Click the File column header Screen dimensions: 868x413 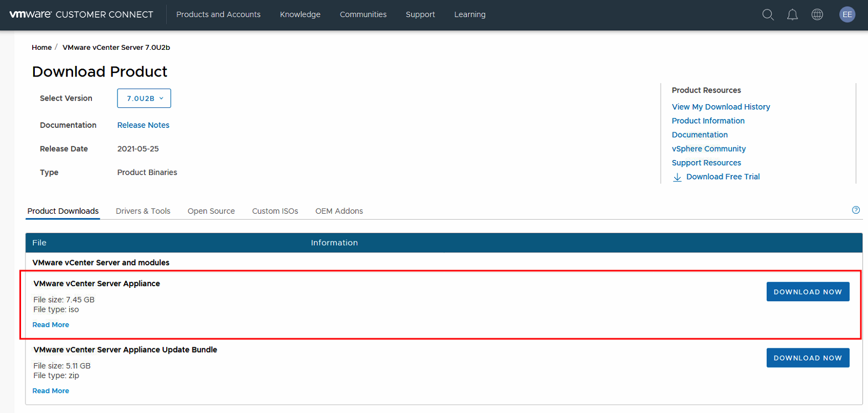(x=39, y=243)
